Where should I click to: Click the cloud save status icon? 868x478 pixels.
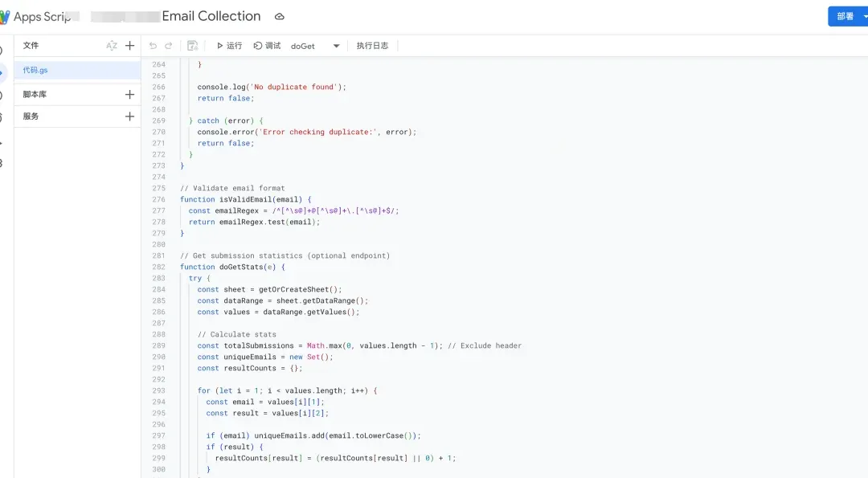point(280,17)
